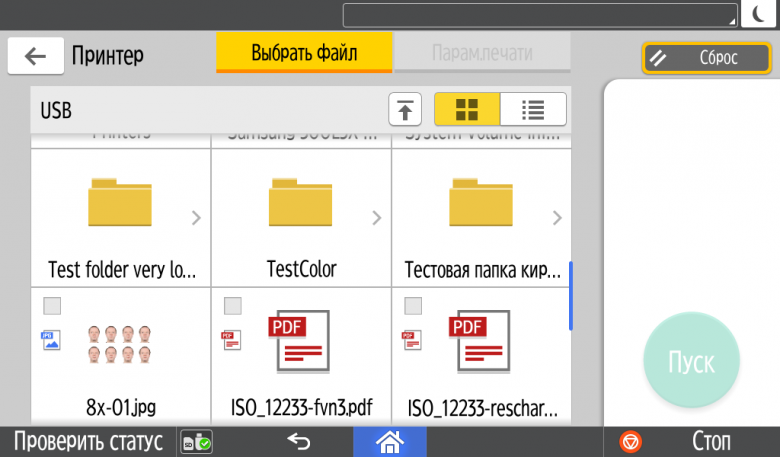780x457 pixels.
Task: Switch to list view
Action: click(x=533, y=109)
